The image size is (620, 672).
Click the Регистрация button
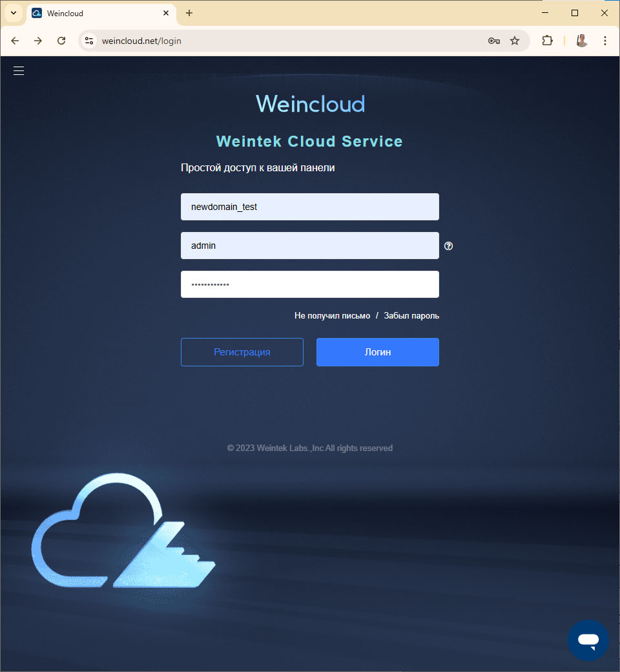pyautogui.click(x=242, y=352)
